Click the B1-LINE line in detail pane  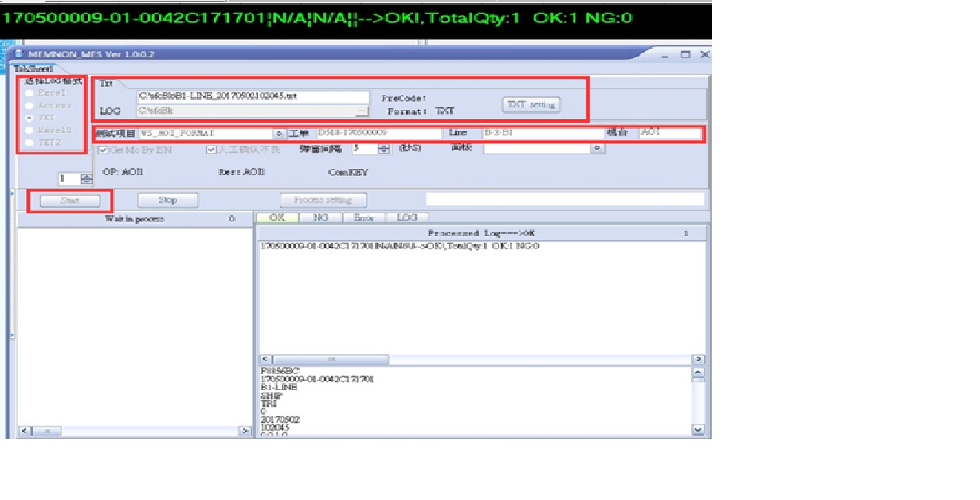click(x=278, y=387)
